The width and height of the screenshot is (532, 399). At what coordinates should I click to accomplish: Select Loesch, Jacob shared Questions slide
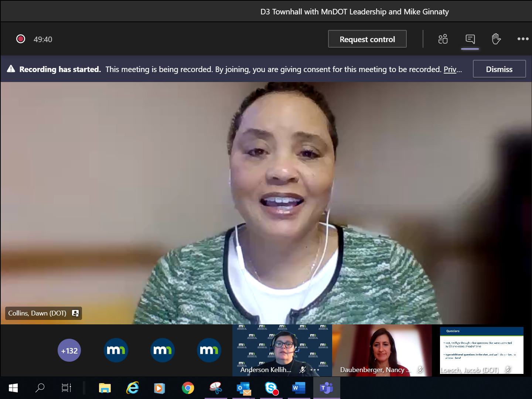(x=481, y=350)
